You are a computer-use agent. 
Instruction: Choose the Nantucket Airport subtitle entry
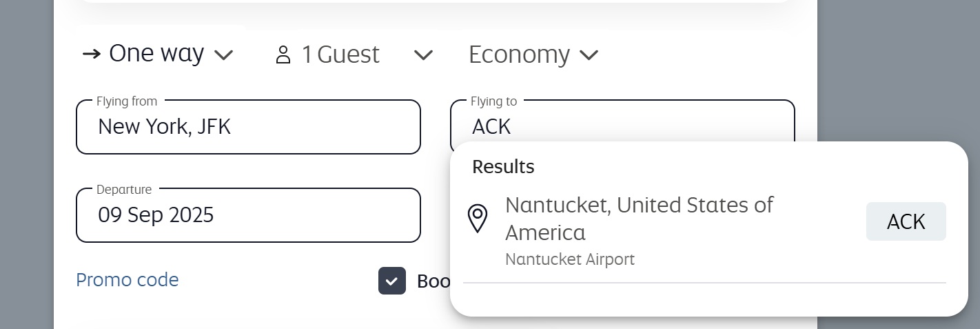569,259
